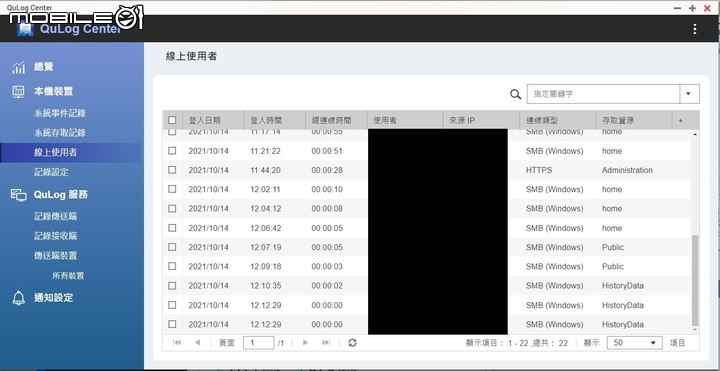This screenshot has height=371, width=720.
Task: Click the 00:00:10 connection time cell
Action: pos(327,189)
